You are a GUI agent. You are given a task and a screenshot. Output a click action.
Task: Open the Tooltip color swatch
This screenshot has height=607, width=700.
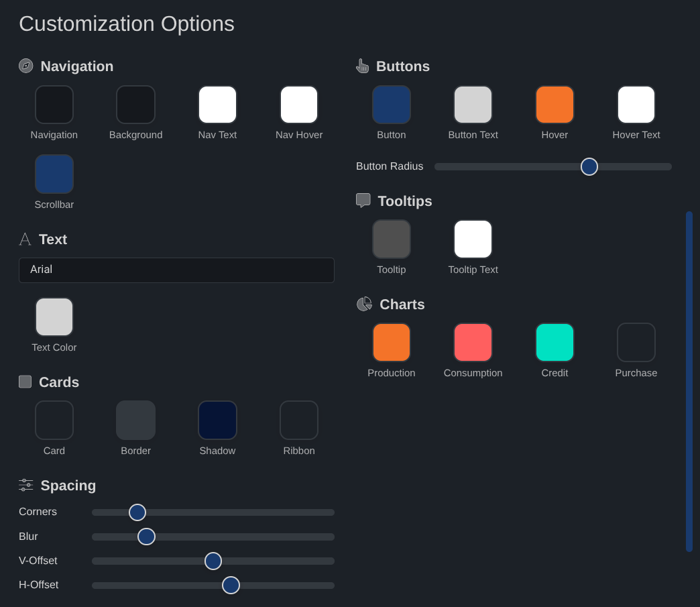pyautogui.click(x=392, y=239)
